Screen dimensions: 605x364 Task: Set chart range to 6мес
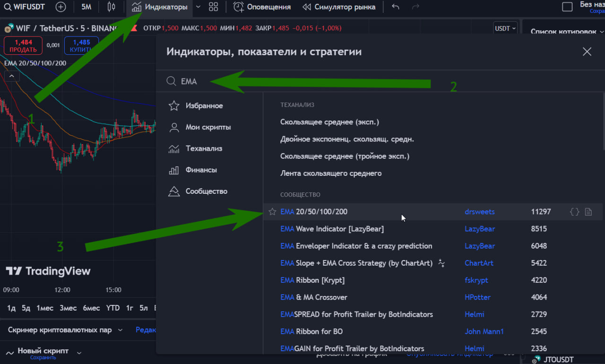coord(91,308)
